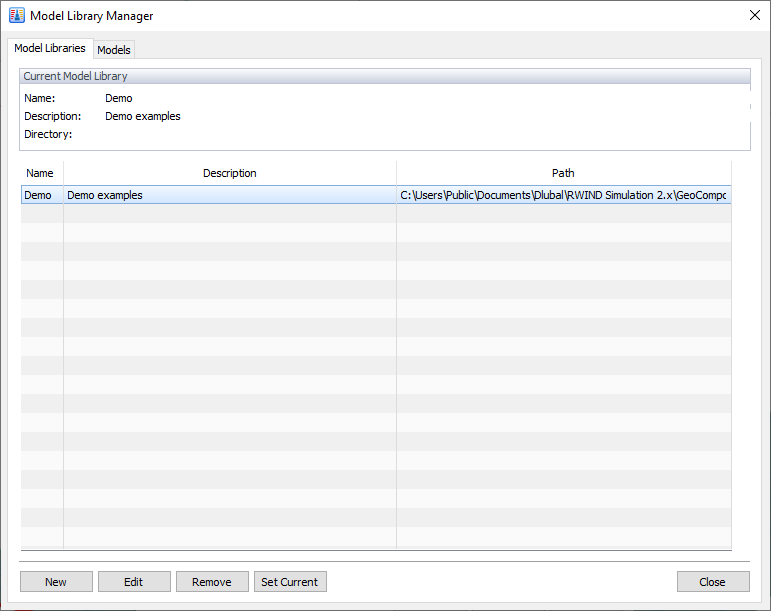The image size is (771, 611).
Task: Remove the selected library
Action: pos(212,582)
